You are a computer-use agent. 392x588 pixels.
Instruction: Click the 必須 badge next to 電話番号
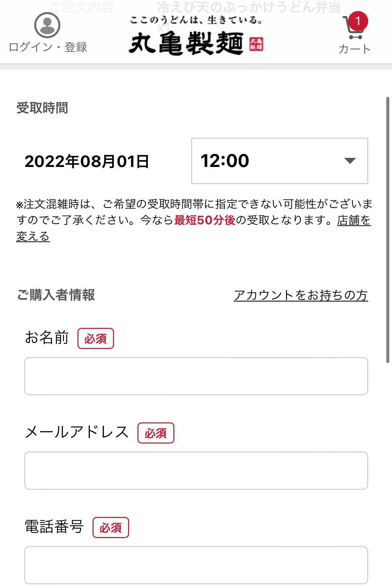point(111,528)
